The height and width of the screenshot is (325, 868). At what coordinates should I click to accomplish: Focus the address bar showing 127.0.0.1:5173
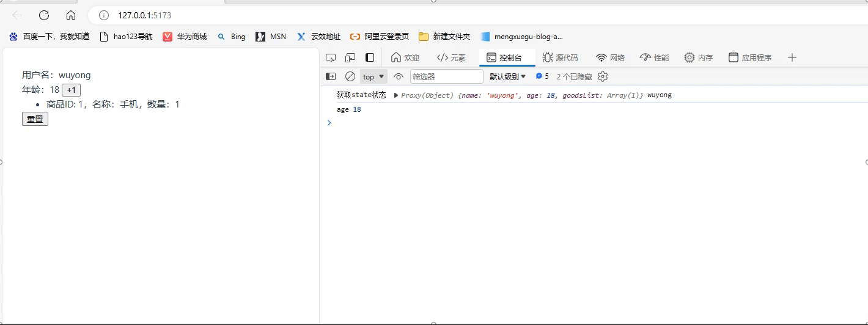point(477,15)
